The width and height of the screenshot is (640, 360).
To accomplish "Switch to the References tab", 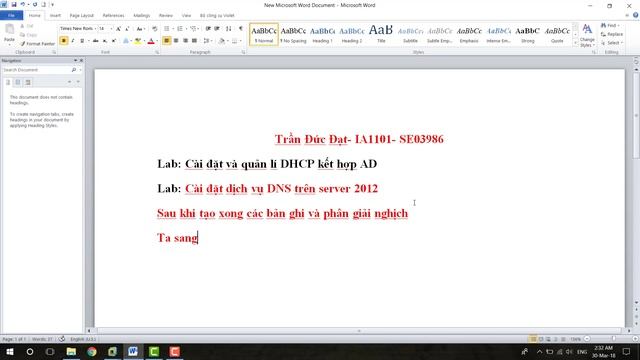I will 113,16.
